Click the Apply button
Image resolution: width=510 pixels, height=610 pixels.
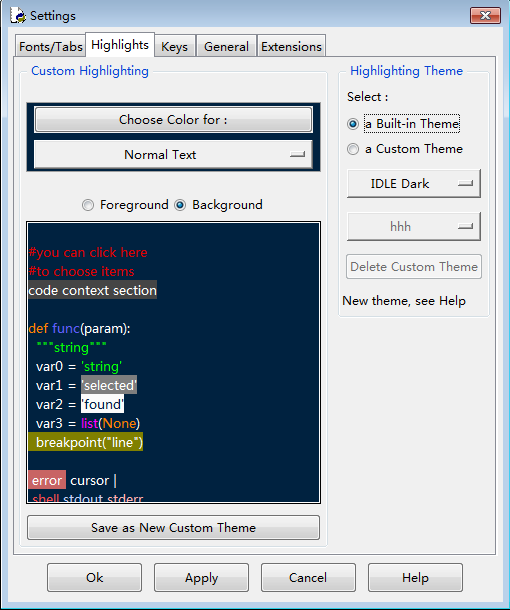pos(202,578)
